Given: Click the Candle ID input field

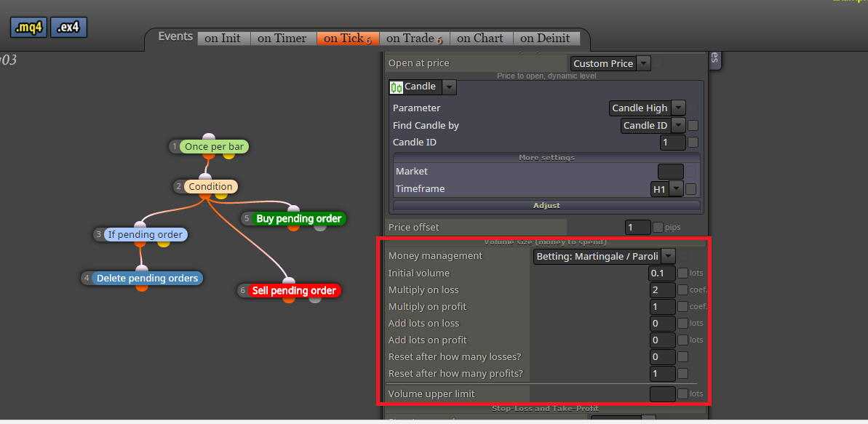Looking at the screenshot, I should pos(672,143).
